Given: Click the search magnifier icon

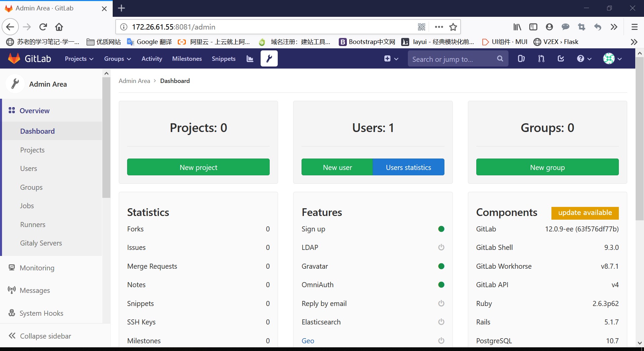Looking at the screenshot, I should tap(500, 58).
